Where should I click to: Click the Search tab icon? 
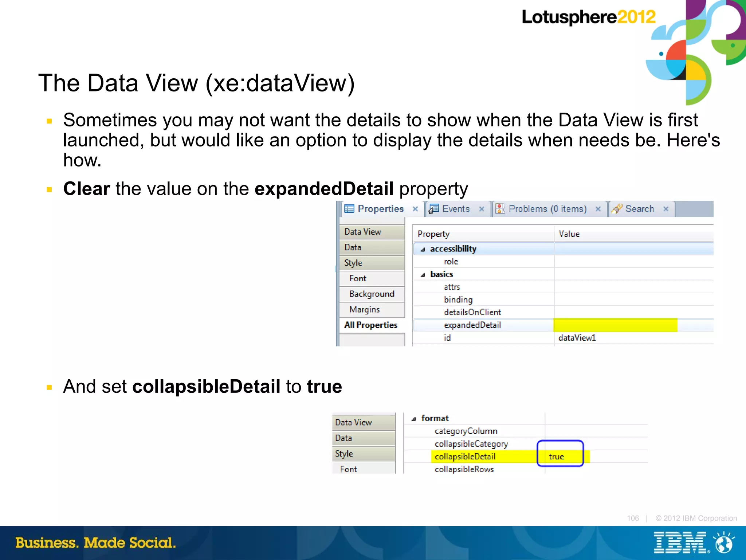point(616,209)
